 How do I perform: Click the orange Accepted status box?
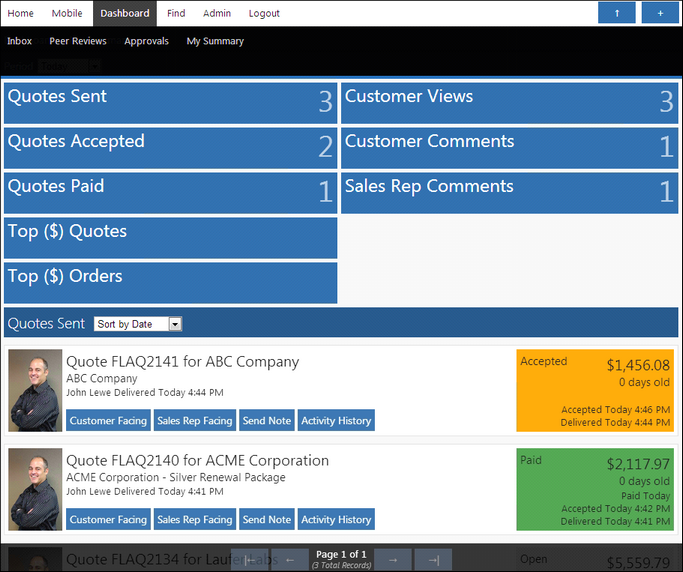595,390
